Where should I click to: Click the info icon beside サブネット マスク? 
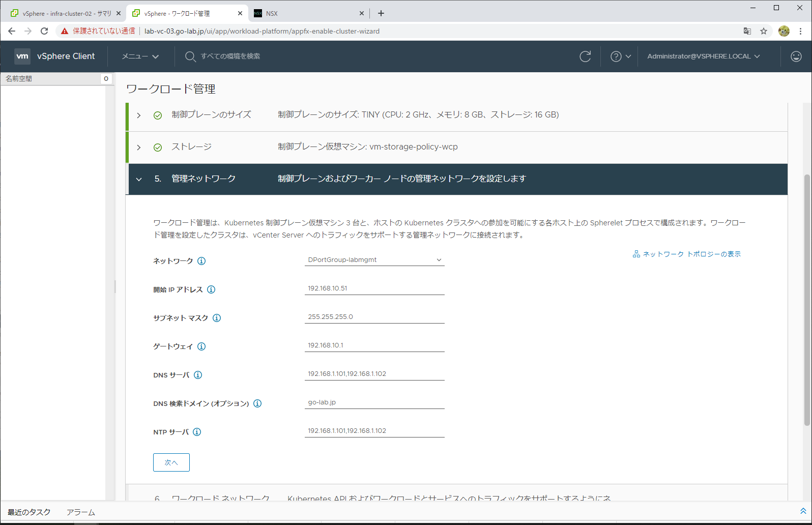(x=217, y=318)
